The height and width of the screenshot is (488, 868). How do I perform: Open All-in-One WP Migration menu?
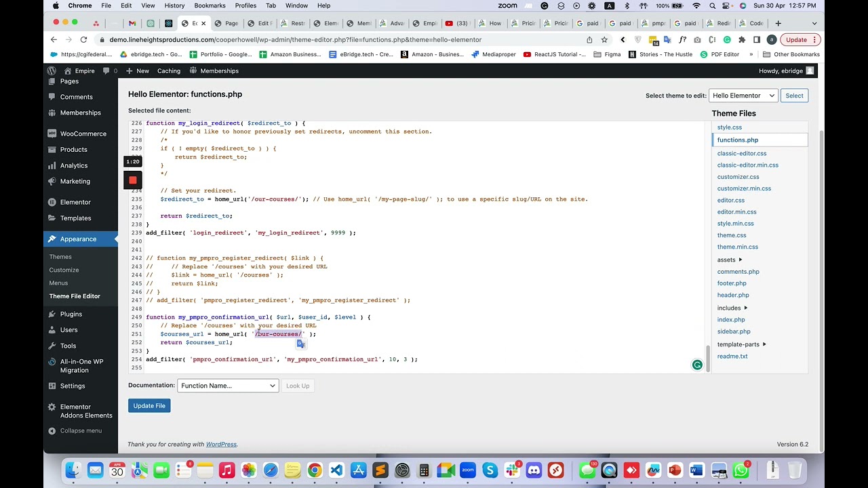[x=81, y=366]
